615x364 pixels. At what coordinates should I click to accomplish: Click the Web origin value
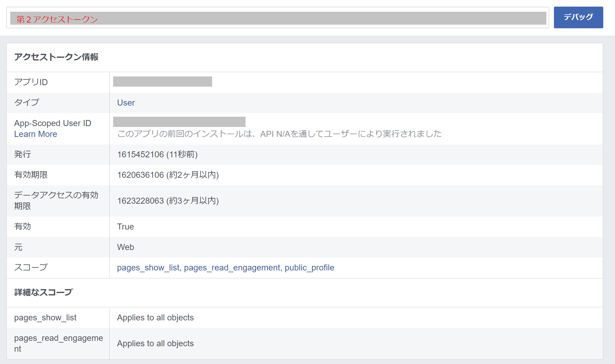pos(125,247)
